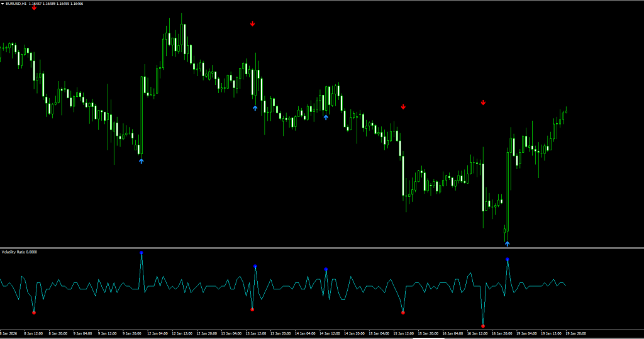Viewport: 644px width, 339px height.
Task: Select the EURUSD,H1 price header text
Action: (x=45, y=4)
